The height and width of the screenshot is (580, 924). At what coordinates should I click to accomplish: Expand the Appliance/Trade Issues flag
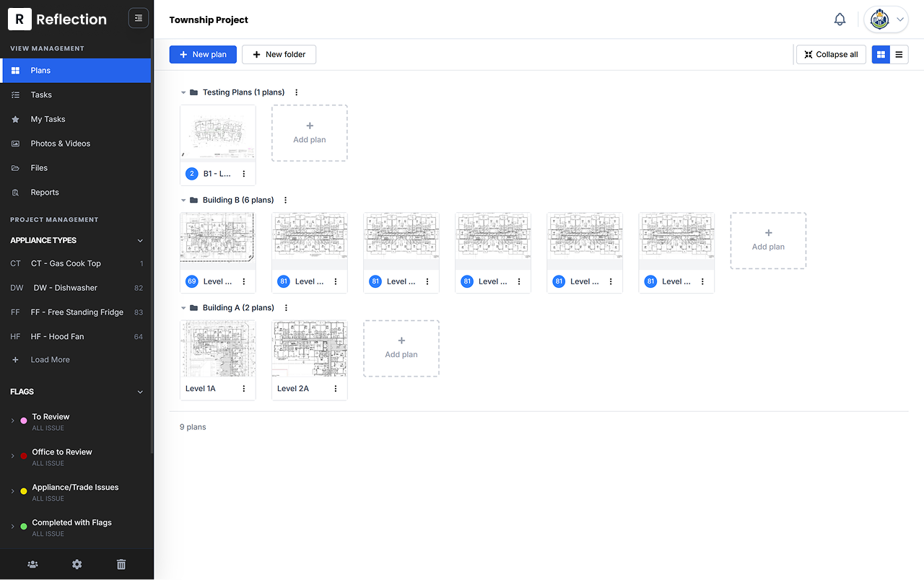pyautogui.click(x=13, y=491)
